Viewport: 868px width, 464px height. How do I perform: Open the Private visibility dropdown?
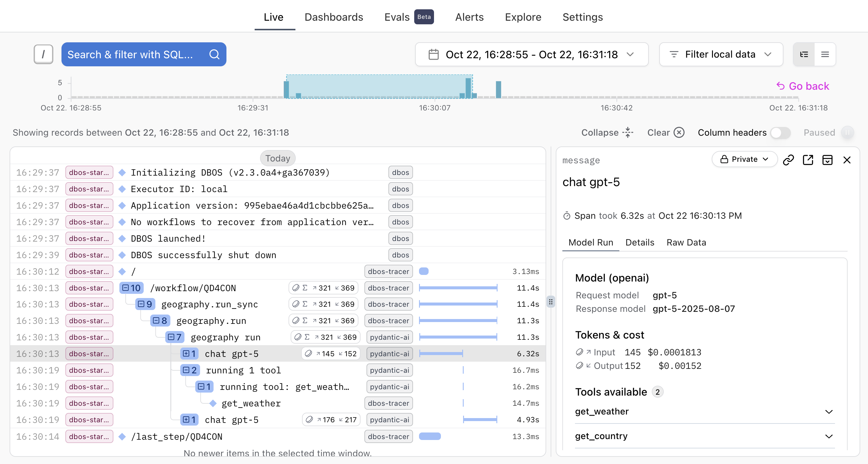[744, 159]
